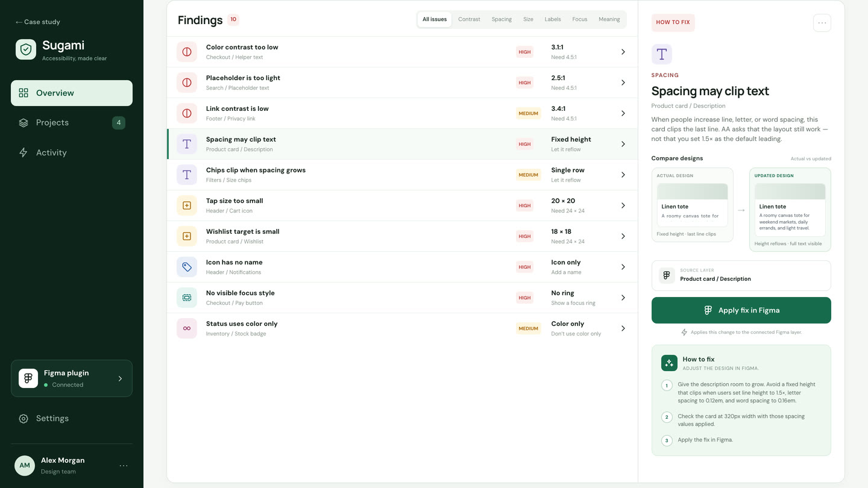Switch to the Contrast filter tab
The height and width of the screenshot is (488, 868).
point(469,19)
